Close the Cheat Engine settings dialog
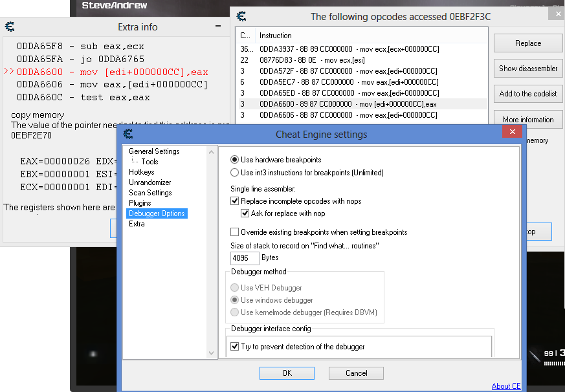 point(513,132)
